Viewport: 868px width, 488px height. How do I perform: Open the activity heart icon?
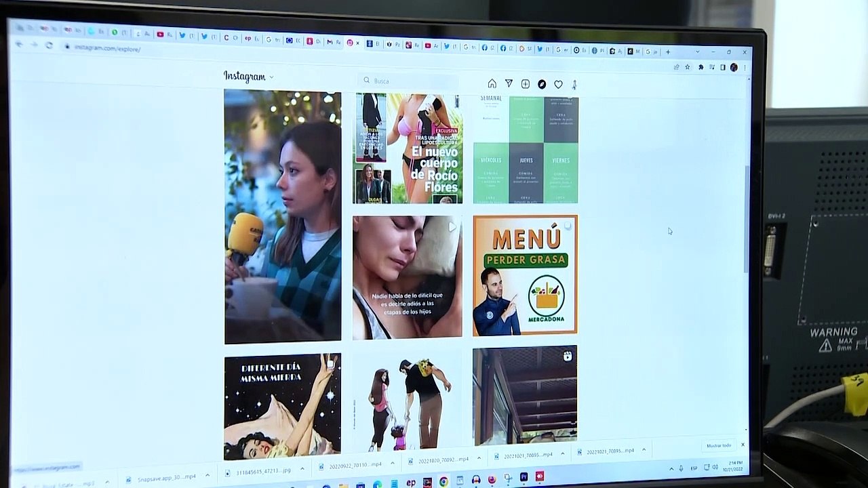(558, 84)
